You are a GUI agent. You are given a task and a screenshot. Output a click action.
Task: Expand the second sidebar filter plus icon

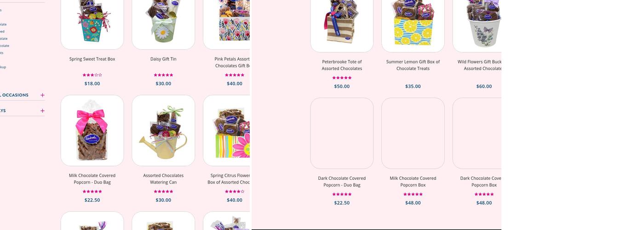tap(42, 111)
